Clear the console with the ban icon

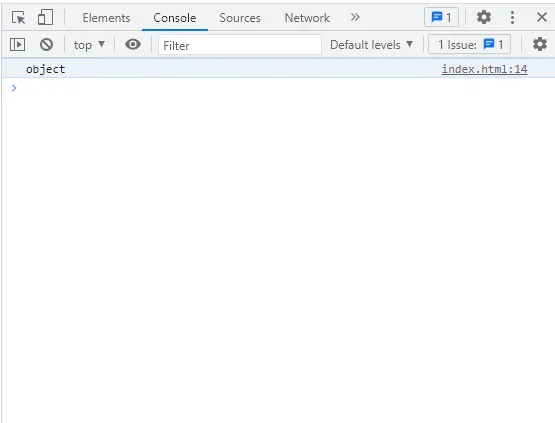46,45
